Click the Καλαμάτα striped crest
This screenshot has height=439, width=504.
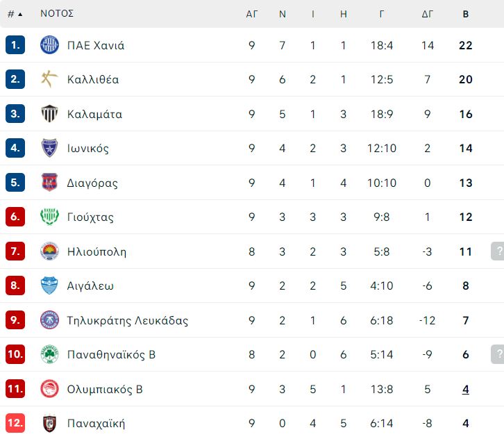click(x=49, y=113)
